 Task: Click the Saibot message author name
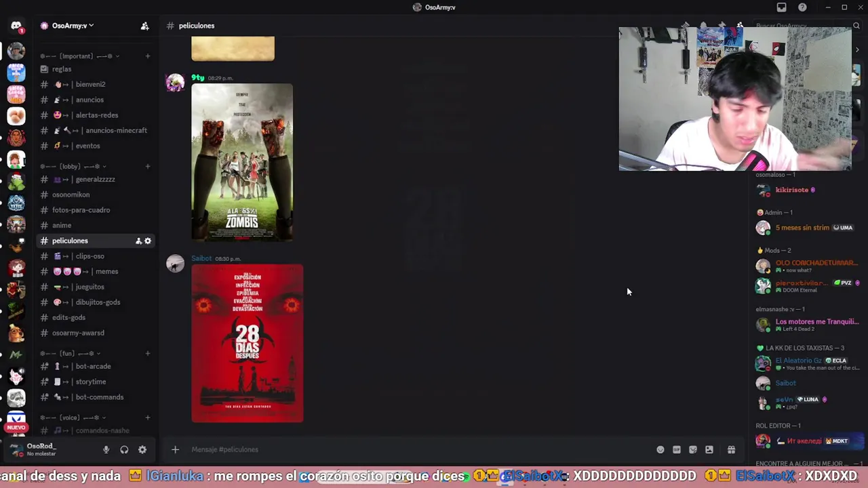pos(201,258)
